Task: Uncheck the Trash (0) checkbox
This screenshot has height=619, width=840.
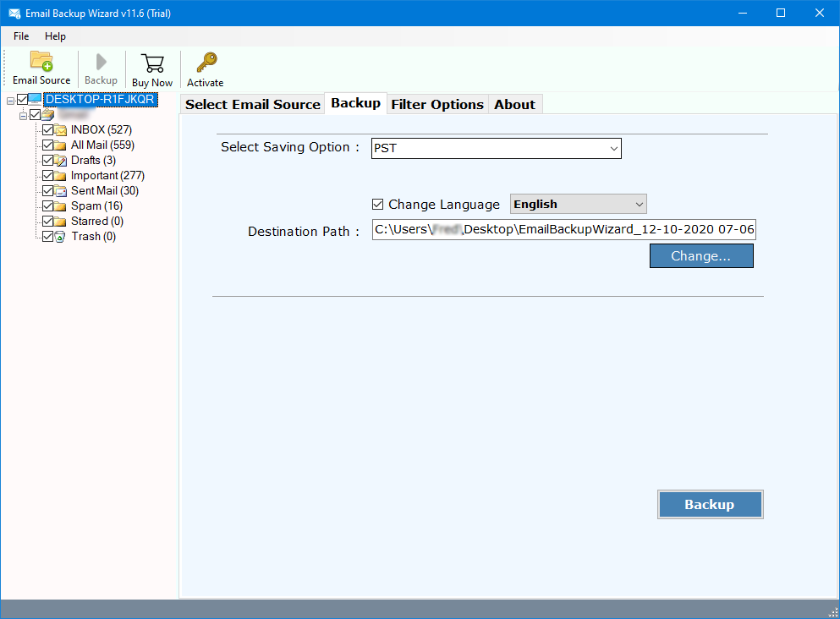Action: 47,237
